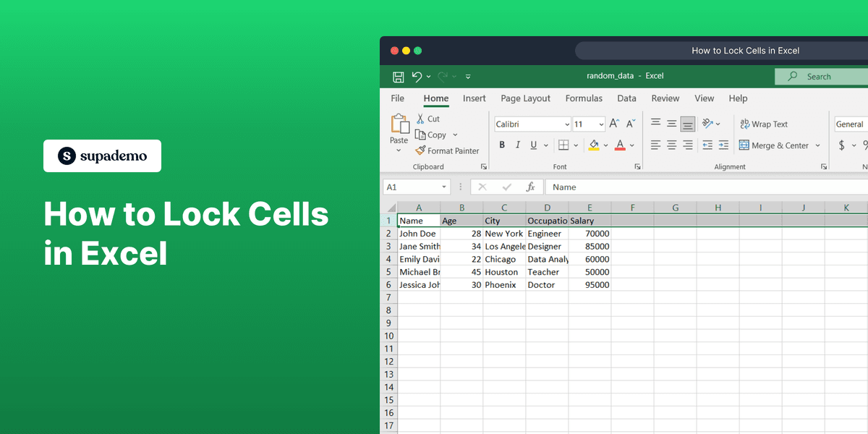Expand the font size dropdown

[601, 124]
